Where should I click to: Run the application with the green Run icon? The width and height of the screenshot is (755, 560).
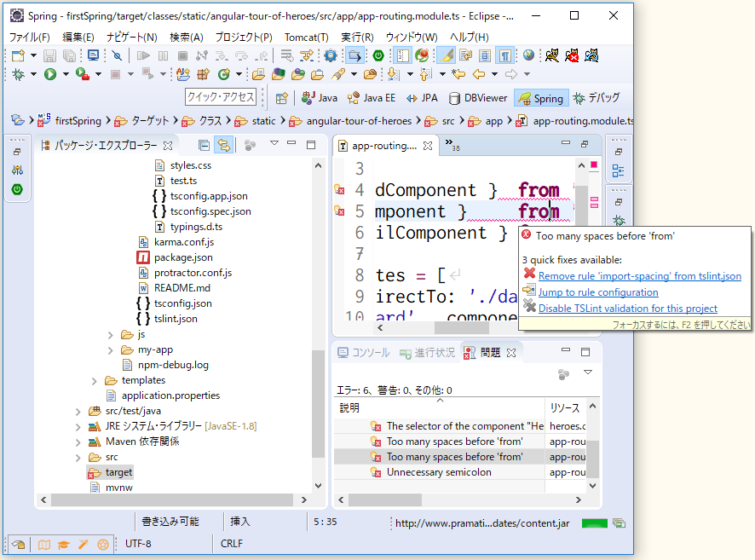tap(49, 74)
